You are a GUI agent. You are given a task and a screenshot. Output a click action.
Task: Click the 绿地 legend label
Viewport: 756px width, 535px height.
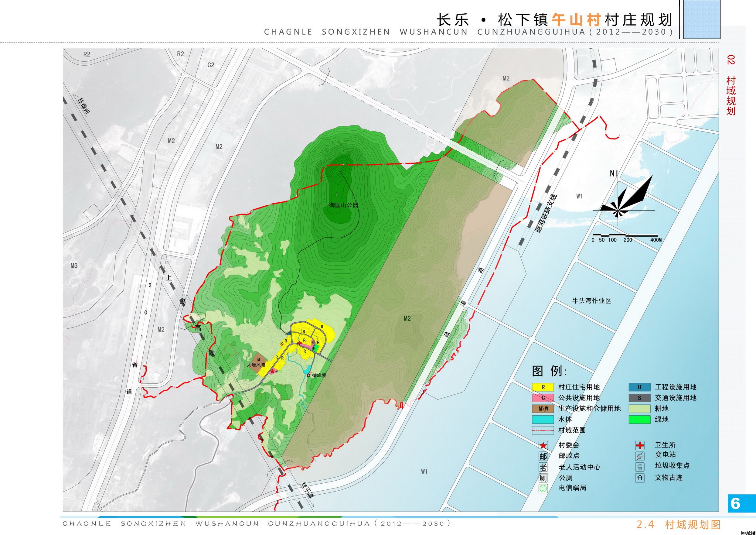[662, 420]
